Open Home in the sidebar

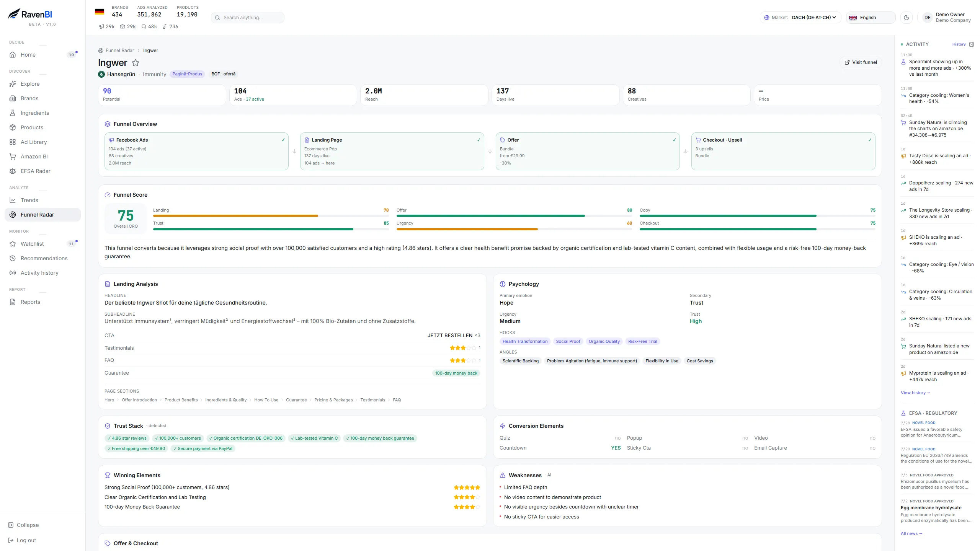[x=42, y=55]
